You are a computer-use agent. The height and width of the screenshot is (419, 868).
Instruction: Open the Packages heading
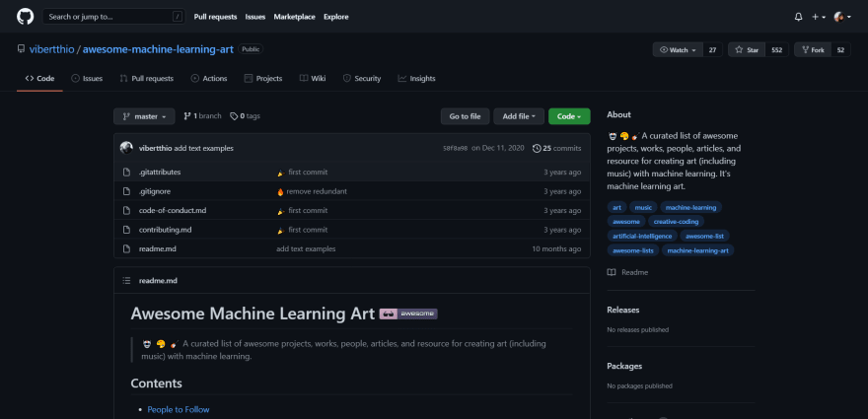[x=624, y=367]
